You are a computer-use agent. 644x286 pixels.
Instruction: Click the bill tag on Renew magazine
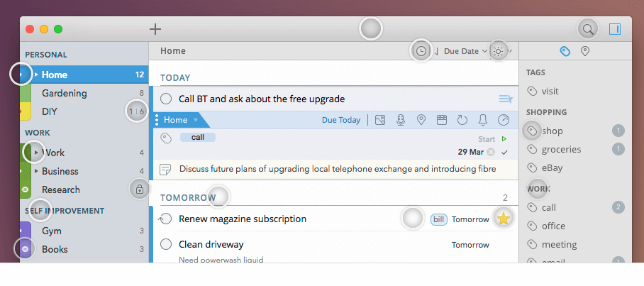pos(439,219)
